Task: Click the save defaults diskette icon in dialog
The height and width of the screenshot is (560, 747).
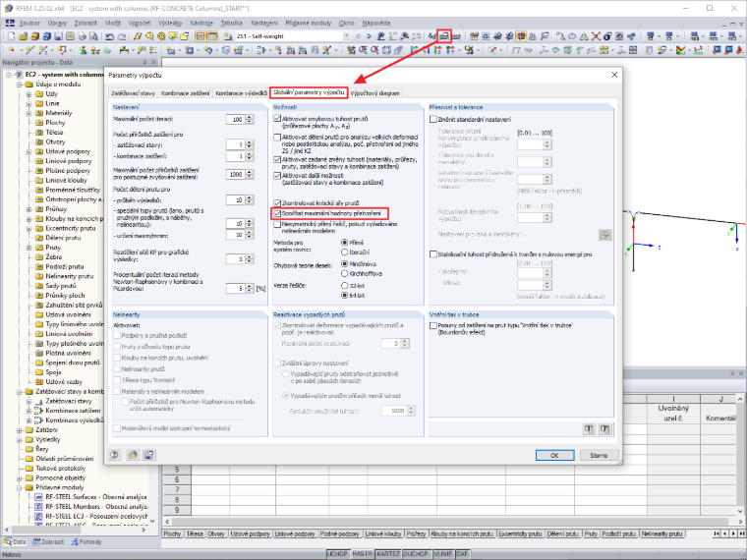Action: 148,455
